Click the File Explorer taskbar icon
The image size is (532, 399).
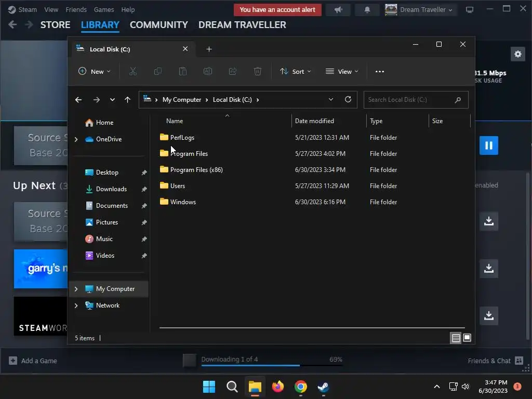[255, 387]
